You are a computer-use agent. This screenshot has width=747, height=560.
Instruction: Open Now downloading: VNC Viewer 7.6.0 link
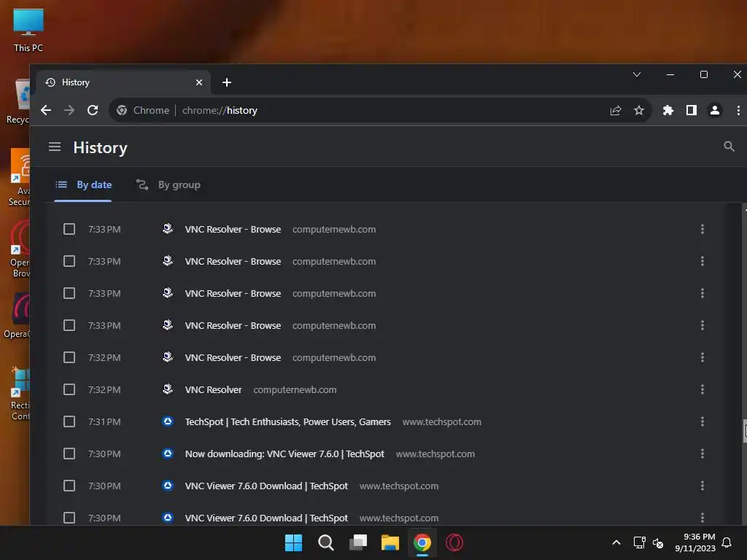click(x=285, y=454)
